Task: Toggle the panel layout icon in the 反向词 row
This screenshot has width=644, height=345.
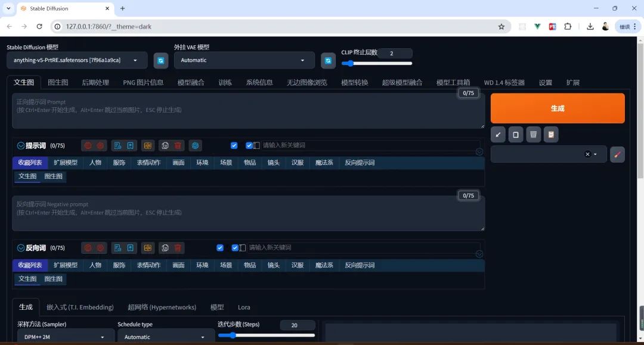Action: (x=242, y=248)
